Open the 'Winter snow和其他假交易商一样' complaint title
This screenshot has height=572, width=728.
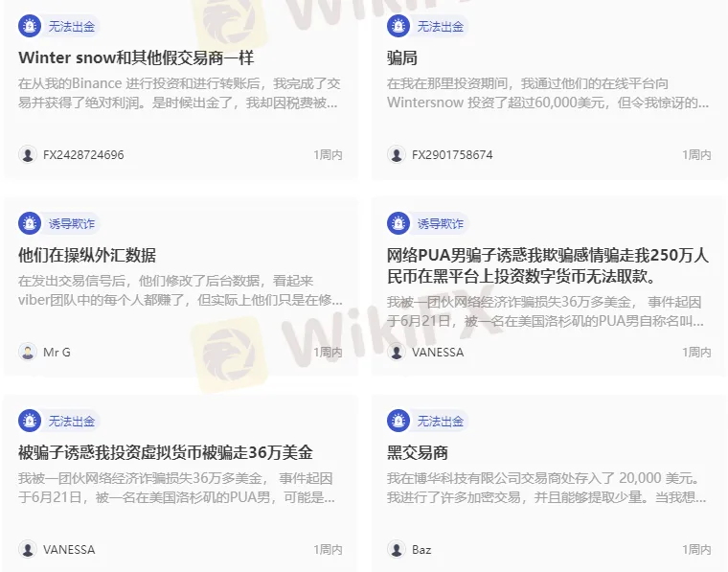pos(136,57)
